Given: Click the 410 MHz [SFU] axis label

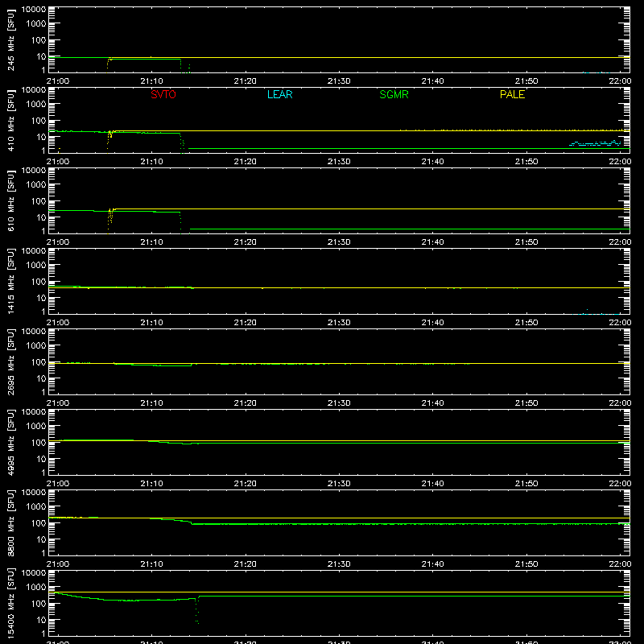Looking at the screenshot, I should click(11, 121).
